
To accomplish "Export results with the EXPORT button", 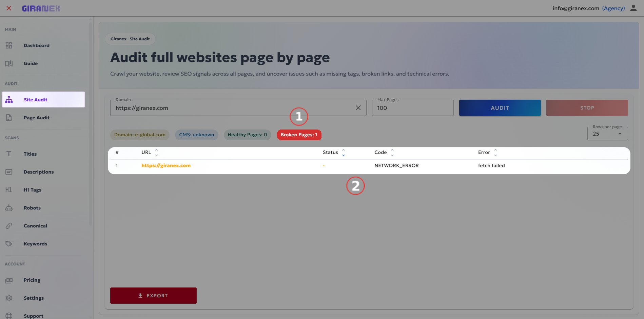I will 153,296.
